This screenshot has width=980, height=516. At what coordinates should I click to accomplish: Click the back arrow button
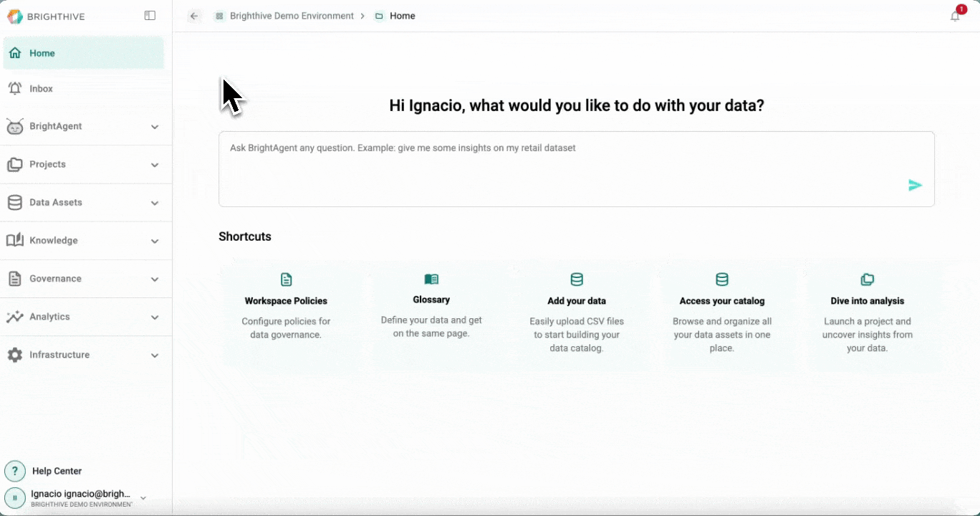point(194,16)
